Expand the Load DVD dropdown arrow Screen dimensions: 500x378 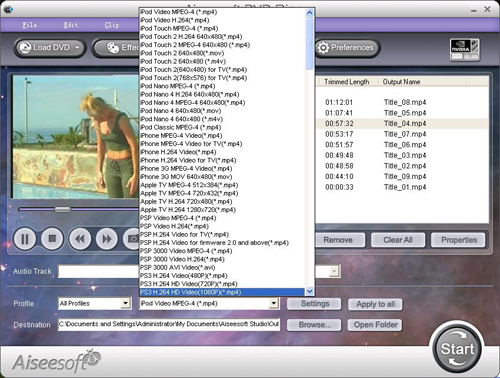click(77, 48)
